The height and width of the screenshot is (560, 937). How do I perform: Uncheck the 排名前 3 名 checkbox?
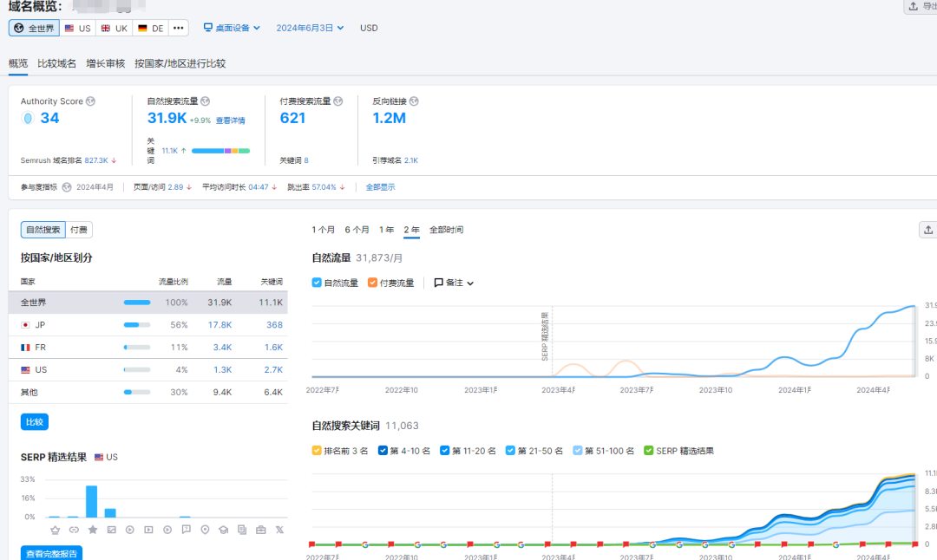click(x=317, y=451)
